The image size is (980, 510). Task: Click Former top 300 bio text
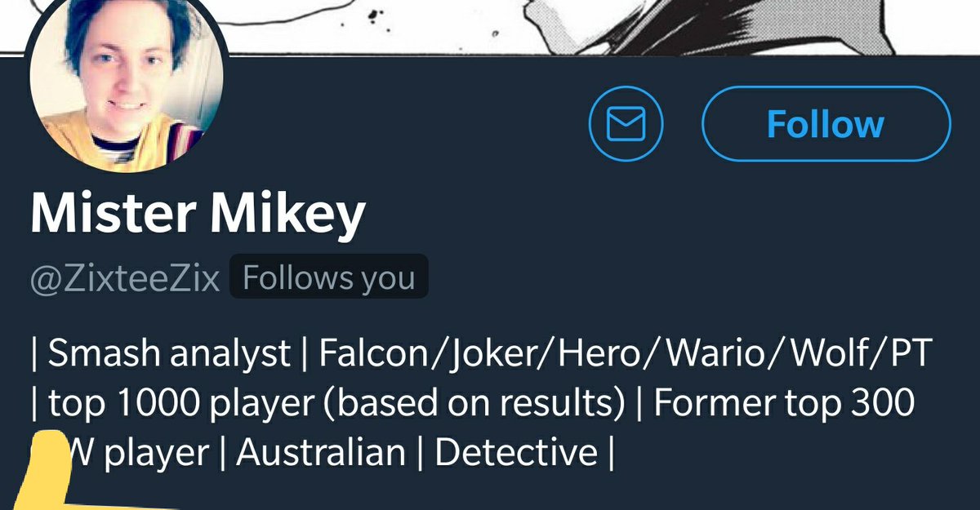coord(783,402)
